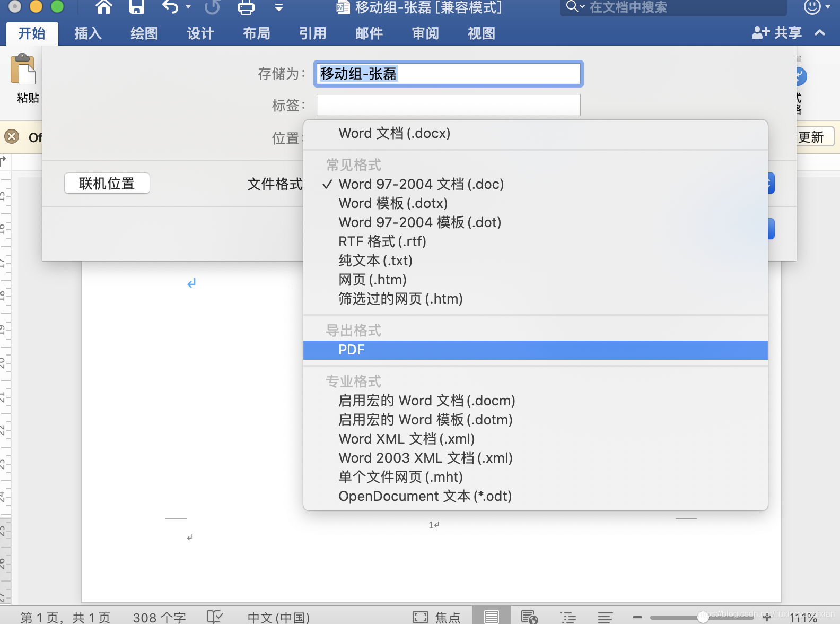Screen dimensions: 840x624
Task: Open the smiley feedback menu
Action: (817, 7)
